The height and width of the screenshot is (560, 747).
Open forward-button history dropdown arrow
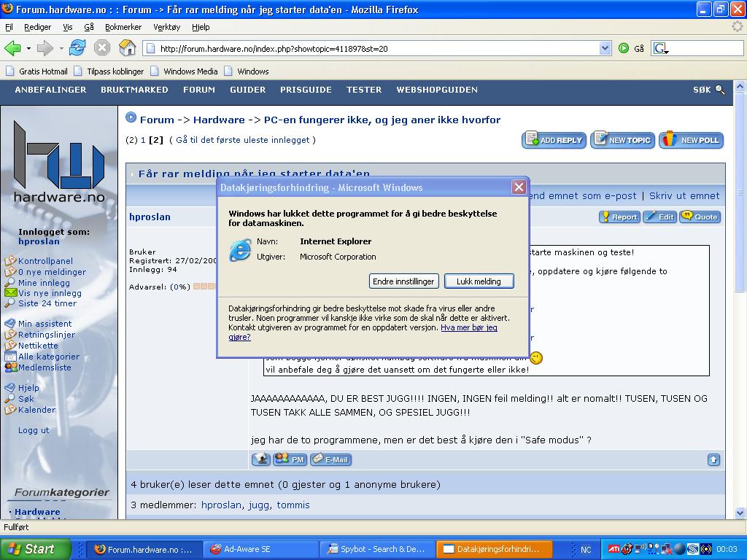pyautogui.click(x=61, y=49)
